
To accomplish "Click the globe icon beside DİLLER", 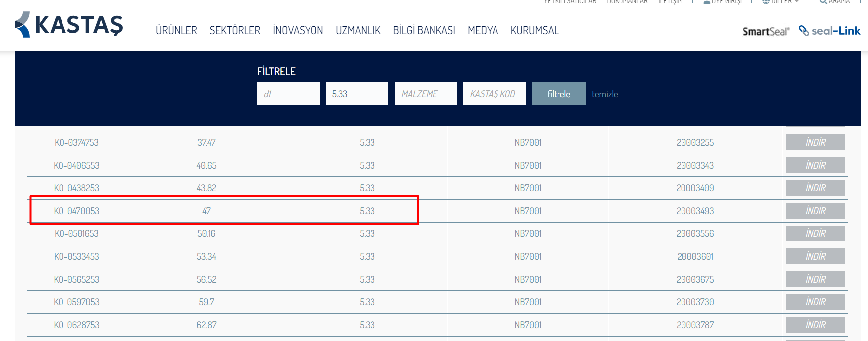I will [x=766, y=2].
